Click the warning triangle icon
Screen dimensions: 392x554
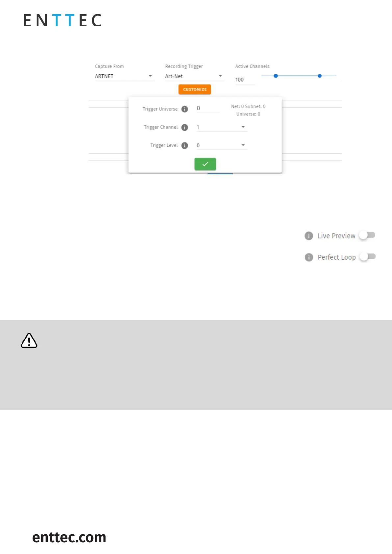pyautogui.click(x=29, y=340)
